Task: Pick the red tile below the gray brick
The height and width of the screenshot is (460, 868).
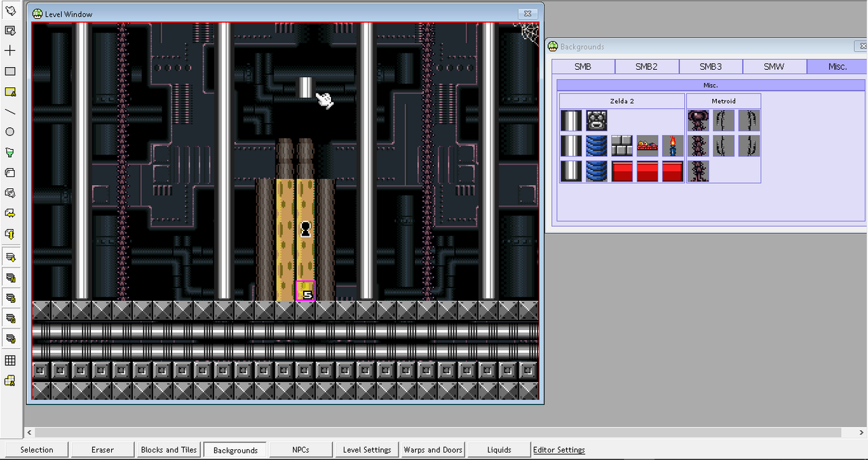Action: point(622,171)
